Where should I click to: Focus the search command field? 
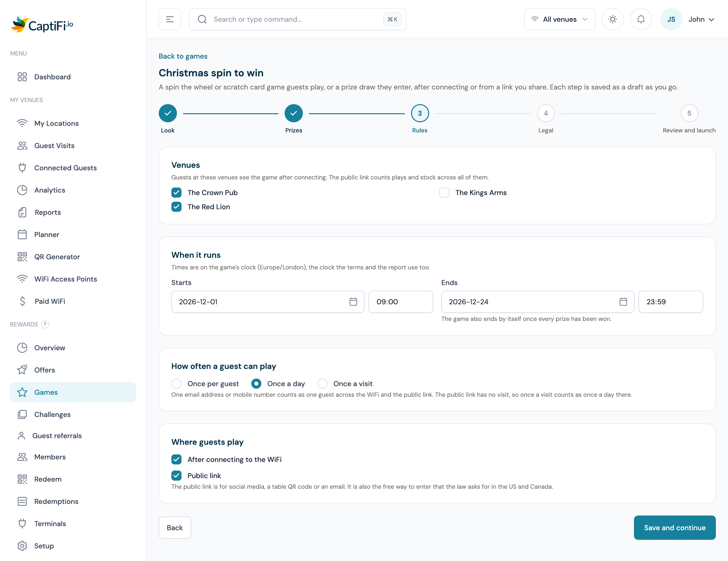[x=297, y=19]
